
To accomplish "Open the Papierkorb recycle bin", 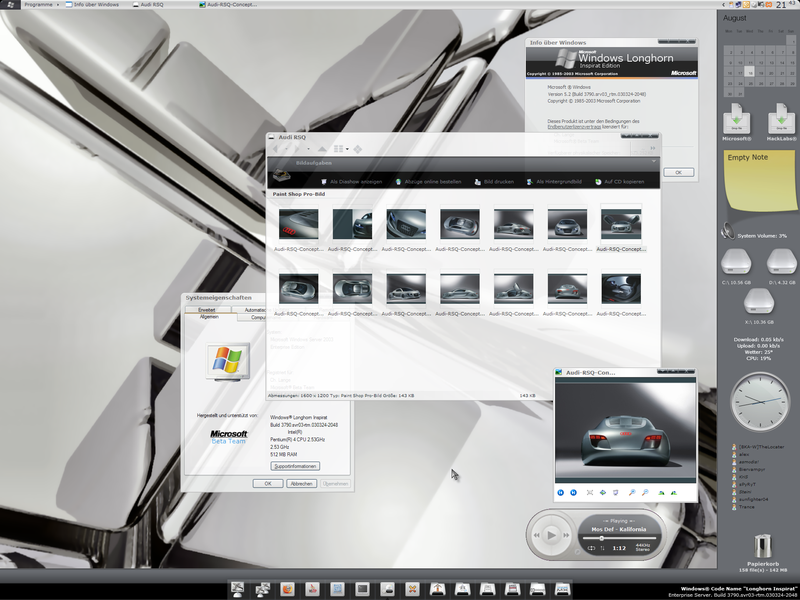I will pos(763,545).
